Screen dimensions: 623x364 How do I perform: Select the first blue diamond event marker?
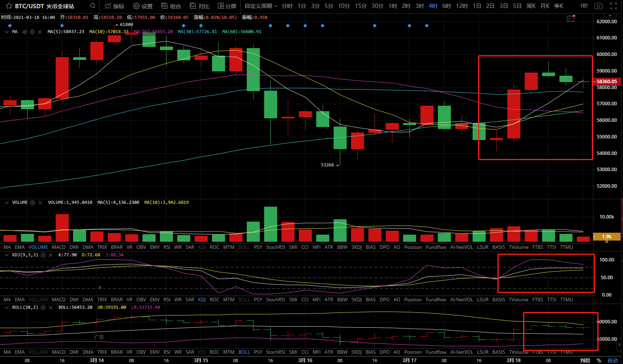10,26
